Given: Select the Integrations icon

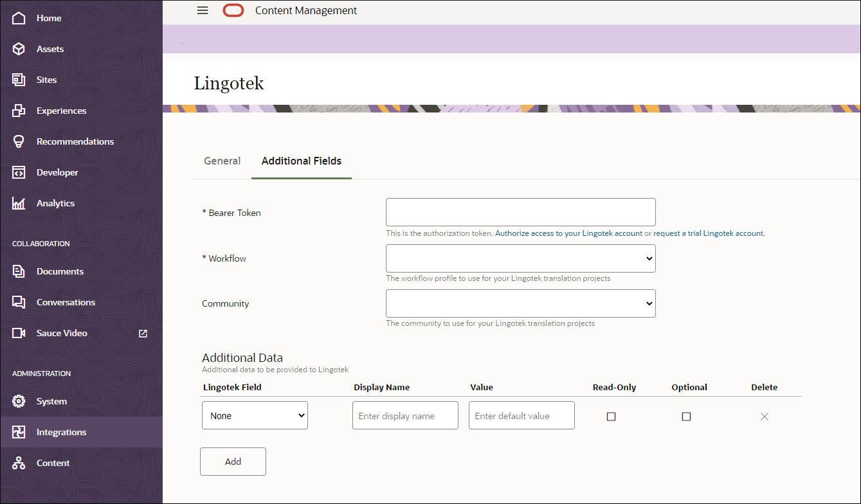Looking at the screenshot, I should tap(19, 432).
